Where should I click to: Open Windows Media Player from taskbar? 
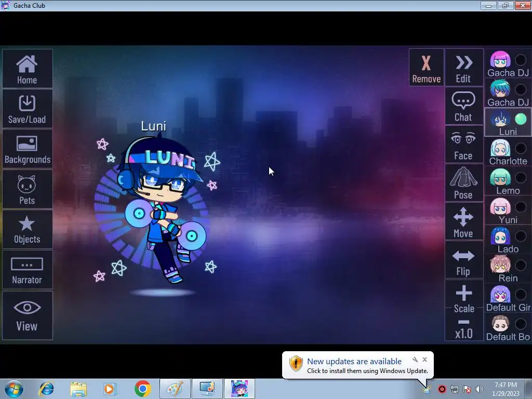[x=110, y=389]
